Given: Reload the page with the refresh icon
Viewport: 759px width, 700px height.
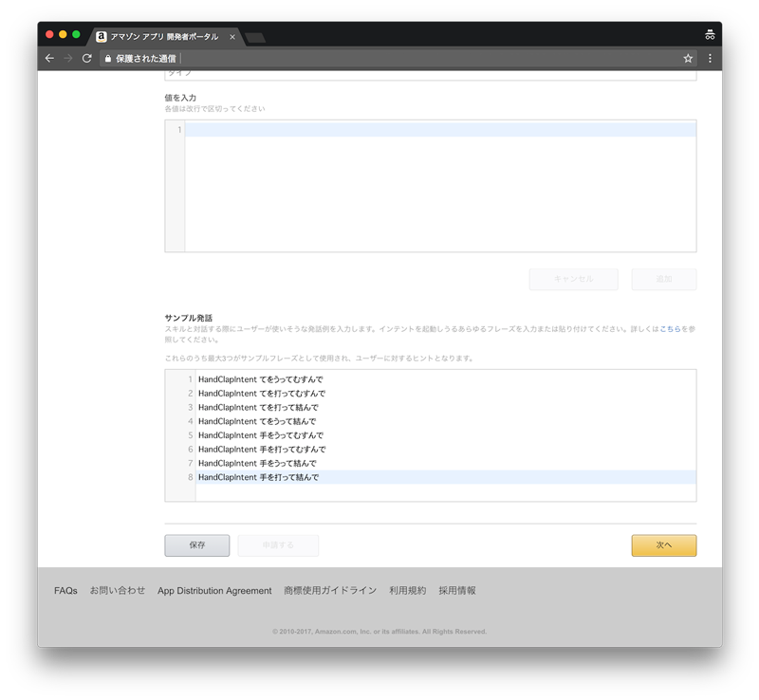Looking at the screenshot, I should 87,59.
